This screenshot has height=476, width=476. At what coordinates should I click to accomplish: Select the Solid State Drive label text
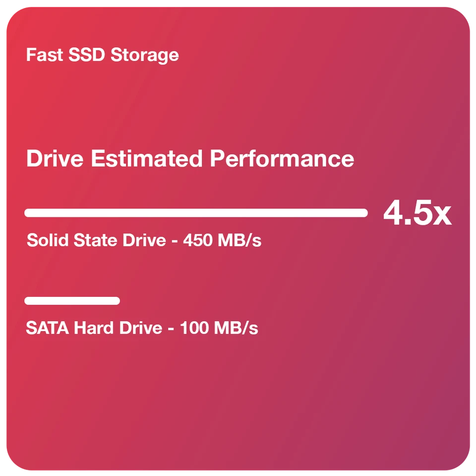tap(144, 240)
